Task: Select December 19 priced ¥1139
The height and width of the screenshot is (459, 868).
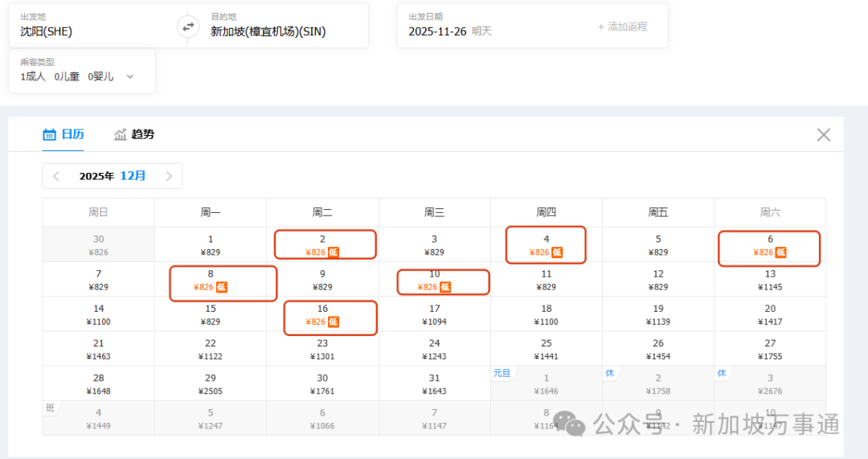Action: pos(658,314)
